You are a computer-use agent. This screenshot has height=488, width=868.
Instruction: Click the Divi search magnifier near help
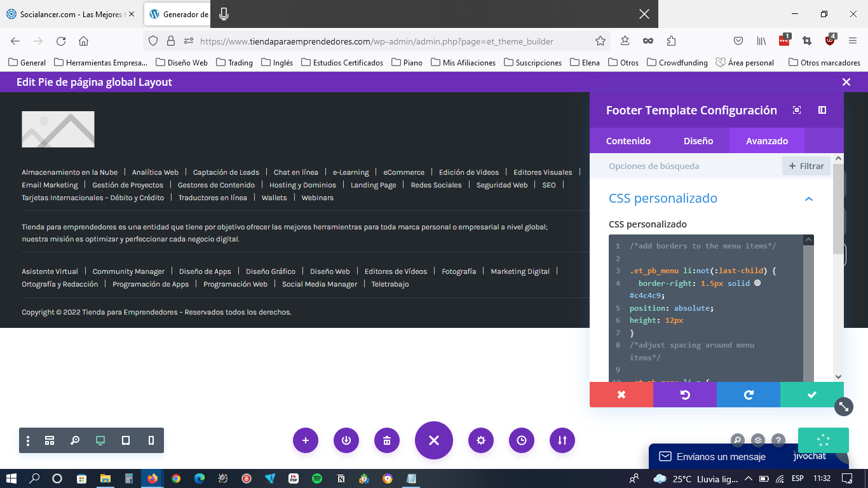tap(737, 440)
